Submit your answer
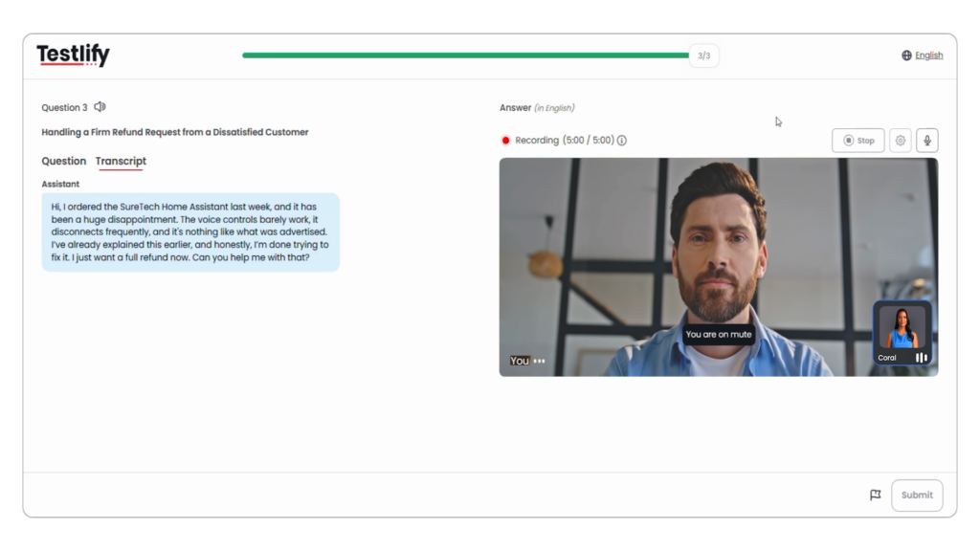The height and width of the screenshot is (551, 980). coord(916,495)
